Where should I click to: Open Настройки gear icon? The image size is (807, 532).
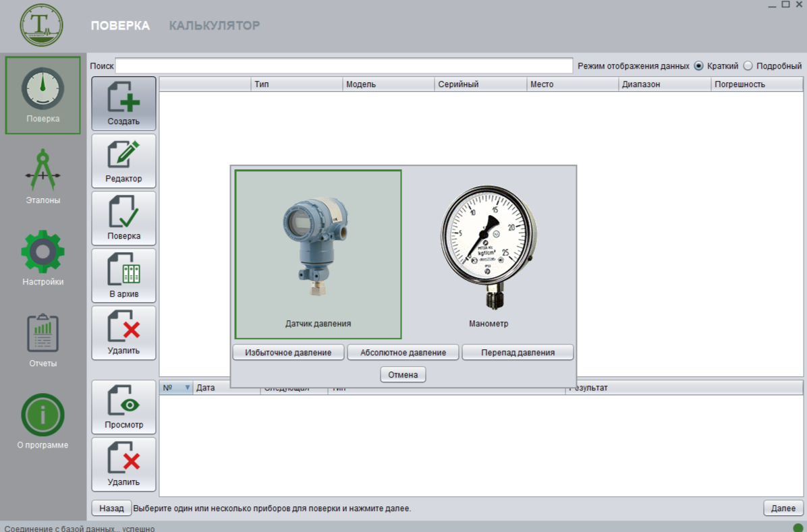tap(43, 252)
